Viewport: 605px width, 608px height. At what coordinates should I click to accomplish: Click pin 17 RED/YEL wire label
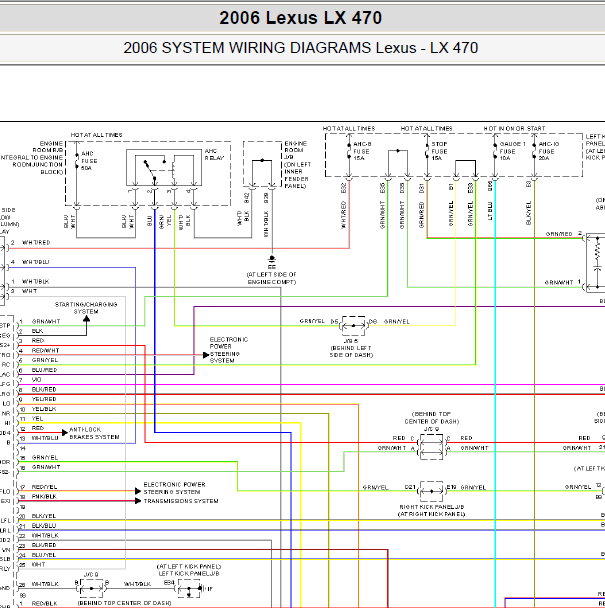(x=44, y=487)
